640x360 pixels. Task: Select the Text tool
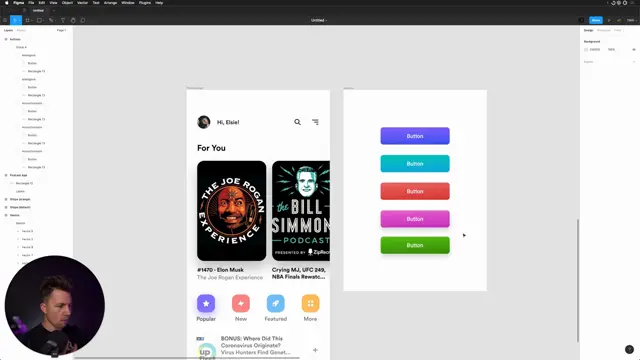63,20
